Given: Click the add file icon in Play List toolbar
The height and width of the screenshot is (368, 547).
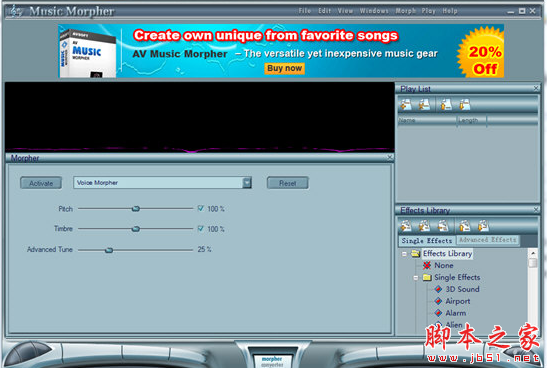Looking at the screenshot, I should pos(406,104).
